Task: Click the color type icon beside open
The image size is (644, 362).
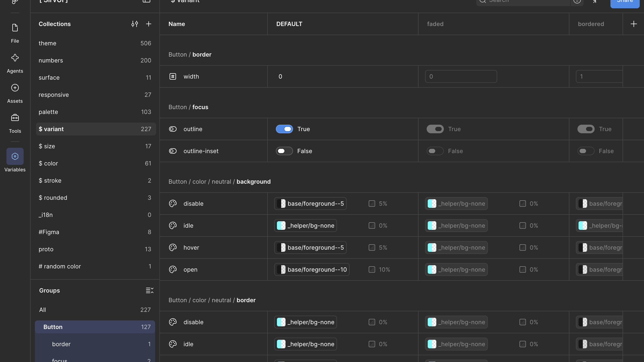Action: coord(173,269)
